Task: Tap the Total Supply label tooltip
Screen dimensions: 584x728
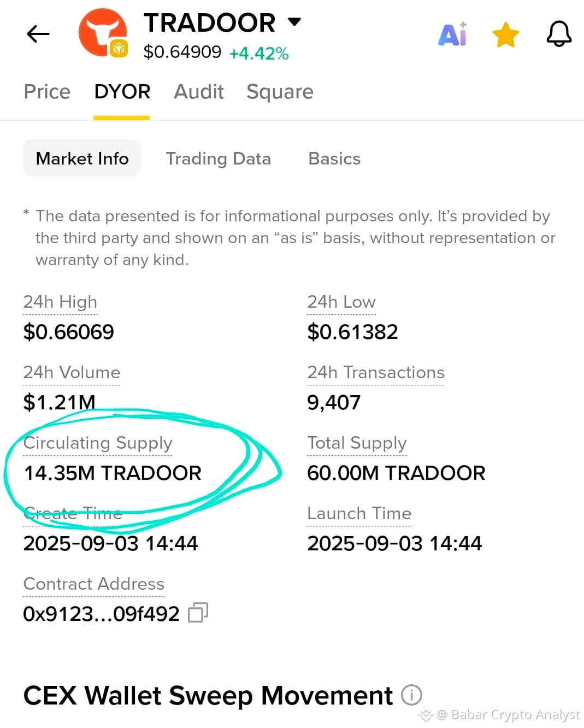Action: click(x=357, y=443)
